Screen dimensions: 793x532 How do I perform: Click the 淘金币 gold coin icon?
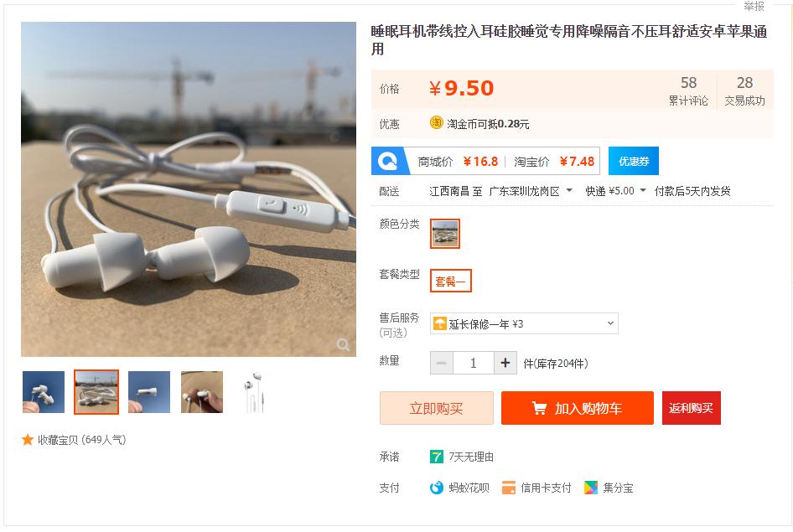click(438, 122)
